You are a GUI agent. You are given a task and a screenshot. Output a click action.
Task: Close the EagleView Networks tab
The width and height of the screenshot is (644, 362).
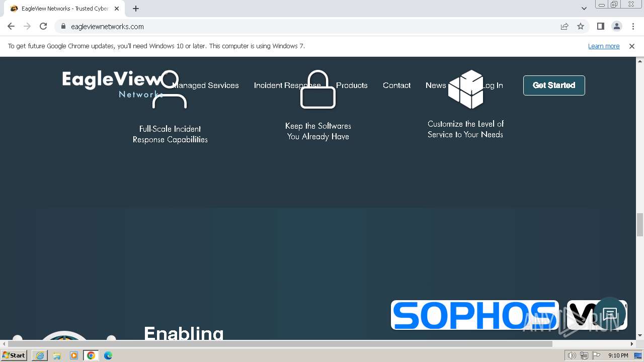pyautogui.click(x=117, y=9)
